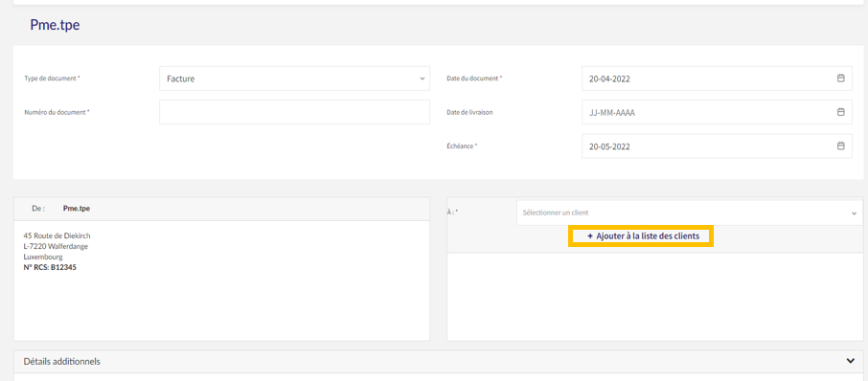Expand the Détails additionnels section chevron
868x381 pixels.
851,361
